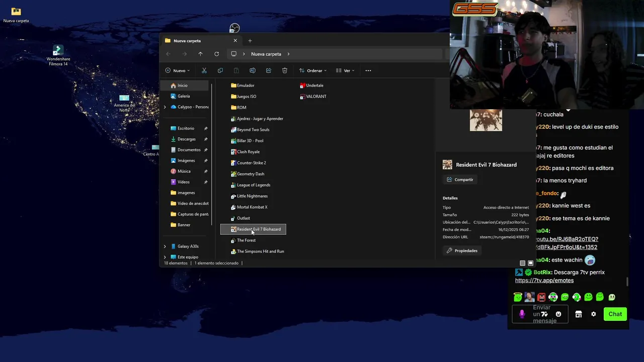Open the 7tv.app/emotes link
The width and height of the screenshot is (644, 362).
coord(544,281)
